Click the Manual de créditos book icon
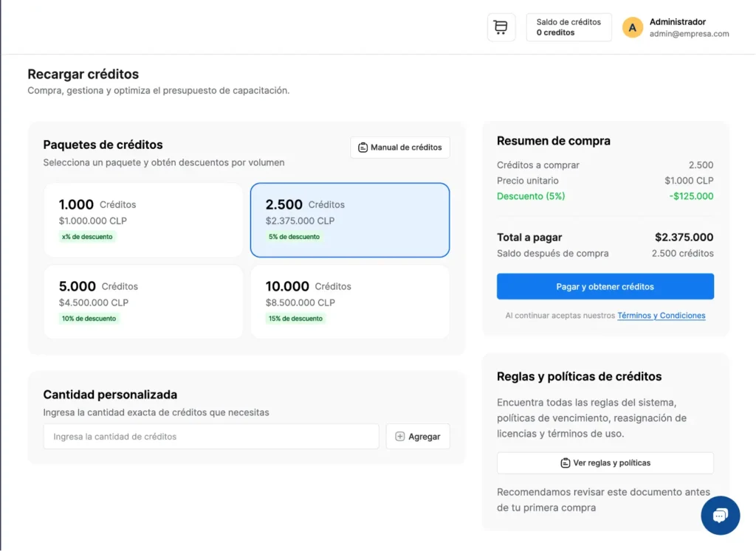Image resolution: width=756 pixels, height=551 pixels. 362,148
